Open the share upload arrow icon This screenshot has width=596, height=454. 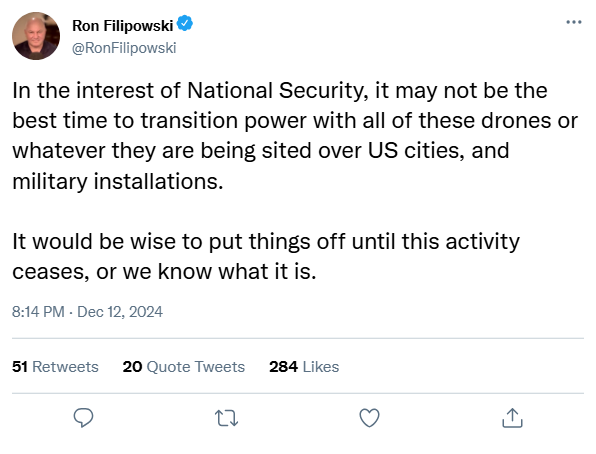(x=512, y=418)
